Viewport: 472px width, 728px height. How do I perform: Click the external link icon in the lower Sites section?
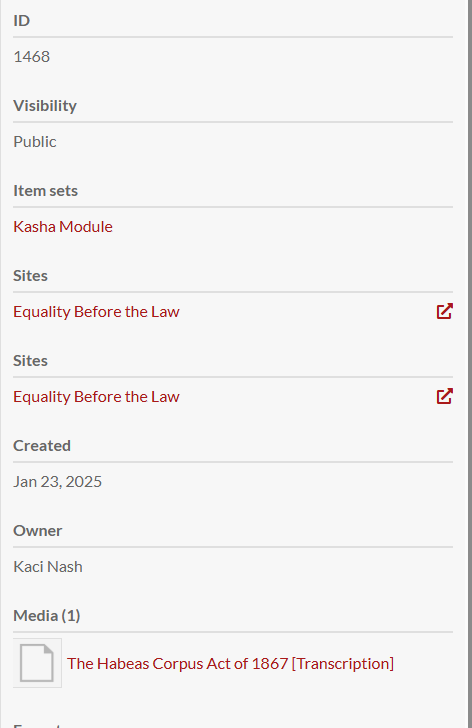click(x=444, y=396)
